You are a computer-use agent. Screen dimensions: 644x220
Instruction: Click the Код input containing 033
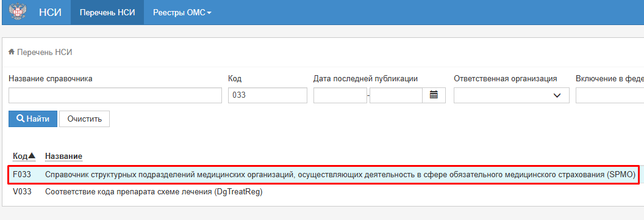[x=267, y=95]
